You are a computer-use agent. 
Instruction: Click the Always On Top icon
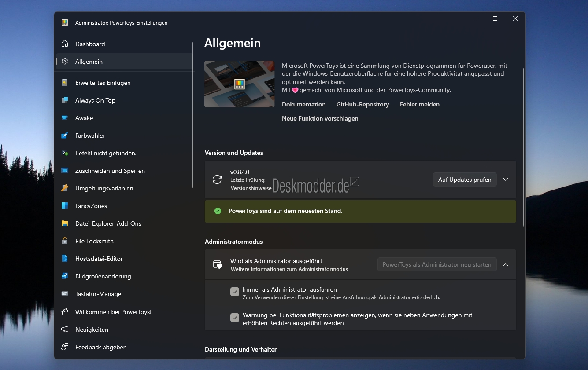[65, 100]
